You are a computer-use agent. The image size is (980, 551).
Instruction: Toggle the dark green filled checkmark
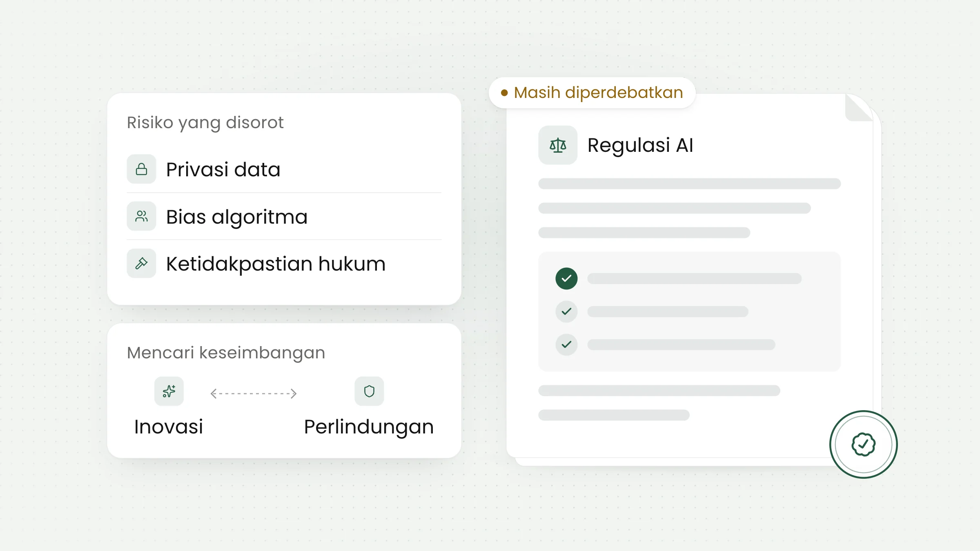pos(566,278)
